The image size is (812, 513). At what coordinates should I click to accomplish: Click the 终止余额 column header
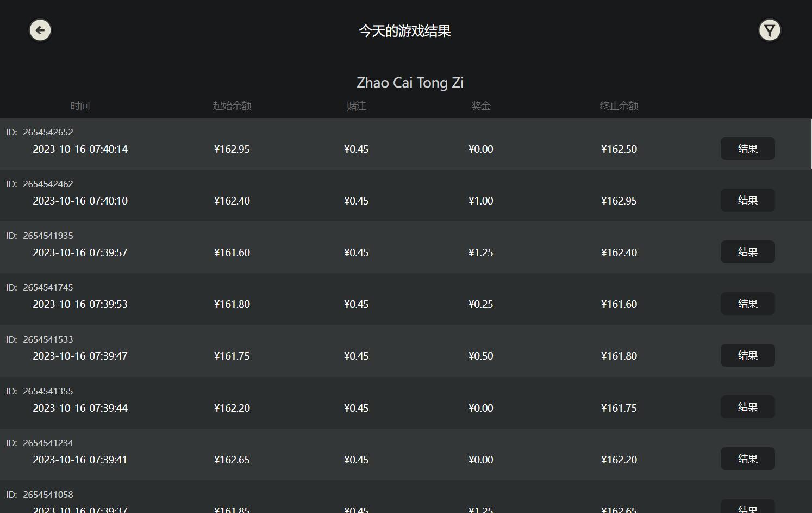tap(619, 106)
